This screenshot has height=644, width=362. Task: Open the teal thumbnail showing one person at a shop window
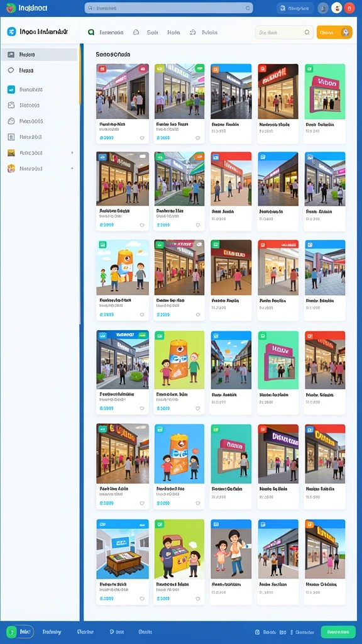(231, 454)
